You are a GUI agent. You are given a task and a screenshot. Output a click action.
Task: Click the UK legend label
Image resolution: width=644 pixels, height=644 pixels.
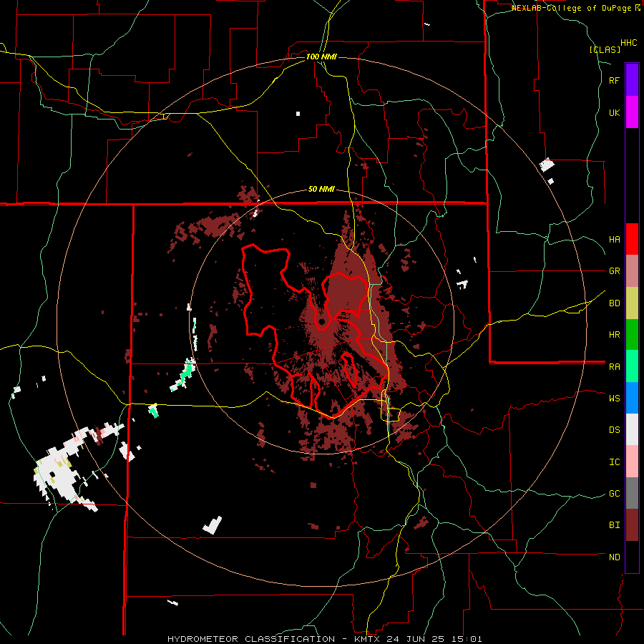tap(614, 112)
